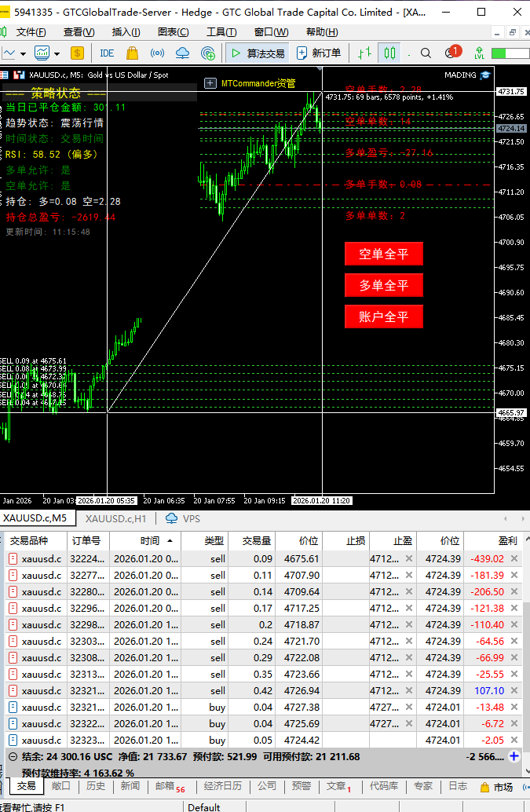Open the 工具(T) menu
This screenshot has width=530, height=812.
pyautogui.click(x=221, y=32)
